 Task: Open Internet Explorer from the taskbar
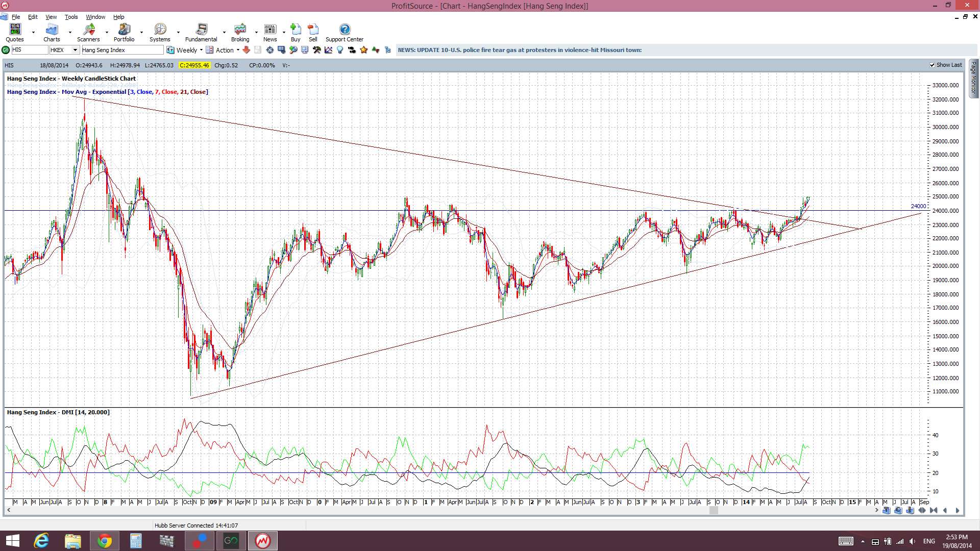point(41,541)
